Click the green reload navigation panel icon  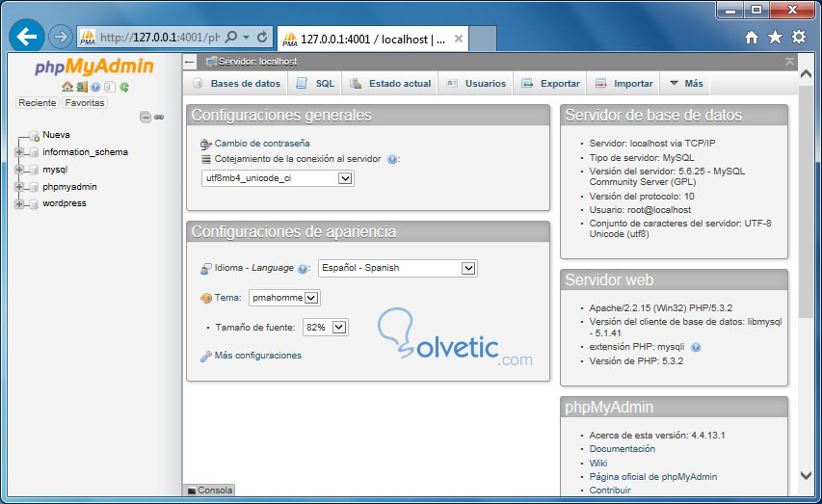click(123, 87)
